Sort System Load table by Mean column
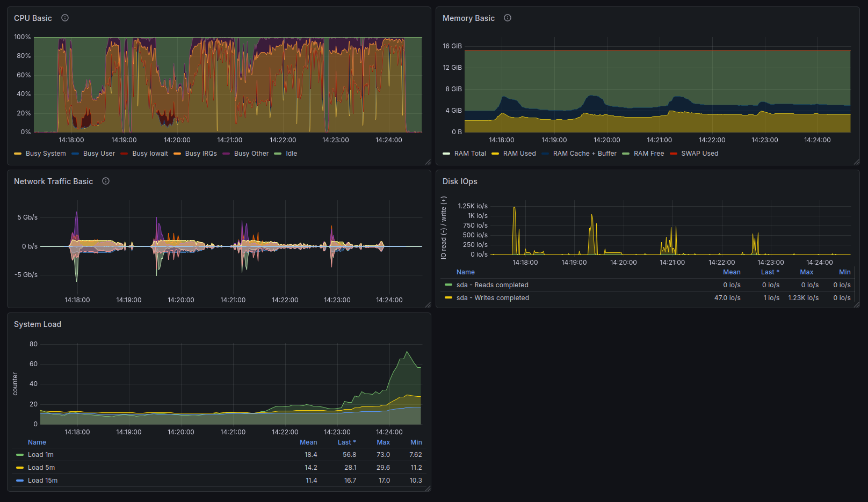The height and width of the screenshot is (502, 868). tap(308, 442)
